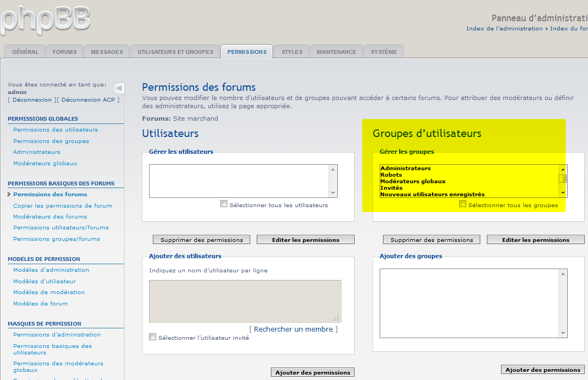This screenshot has height=380, width=588.
Task: Click the Déconnexion ACP link
Action: [x=88, y=99]
